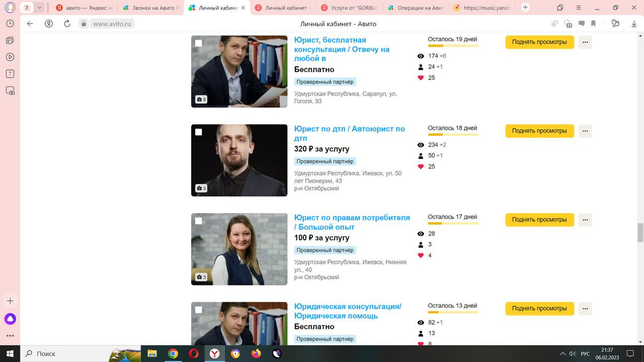
Task: Open history in browser sidebar
Action: [10, 24]
